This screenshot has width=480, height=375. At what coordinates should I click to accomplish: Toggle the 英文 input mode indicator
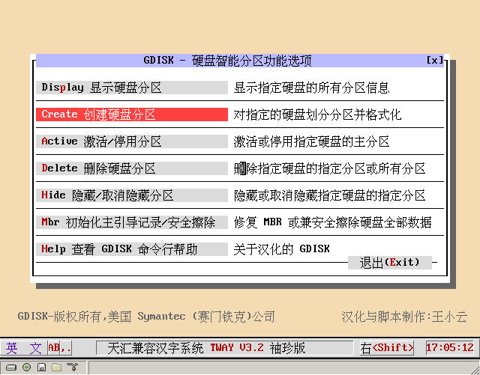tap(24, 348)
